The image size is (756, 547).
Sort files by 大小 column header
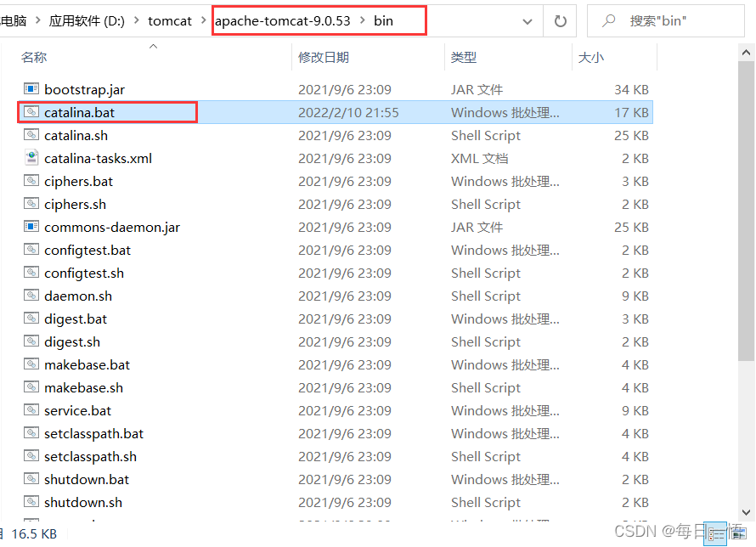590,58
